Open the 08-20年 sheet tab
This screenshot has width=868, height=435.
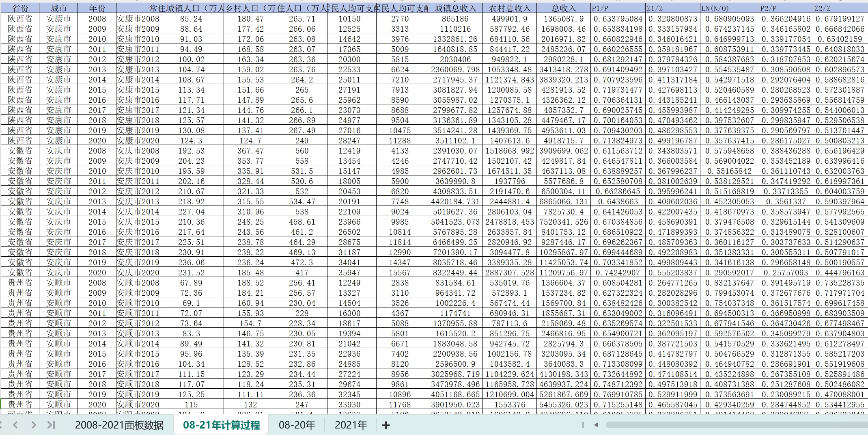(297, 425)
